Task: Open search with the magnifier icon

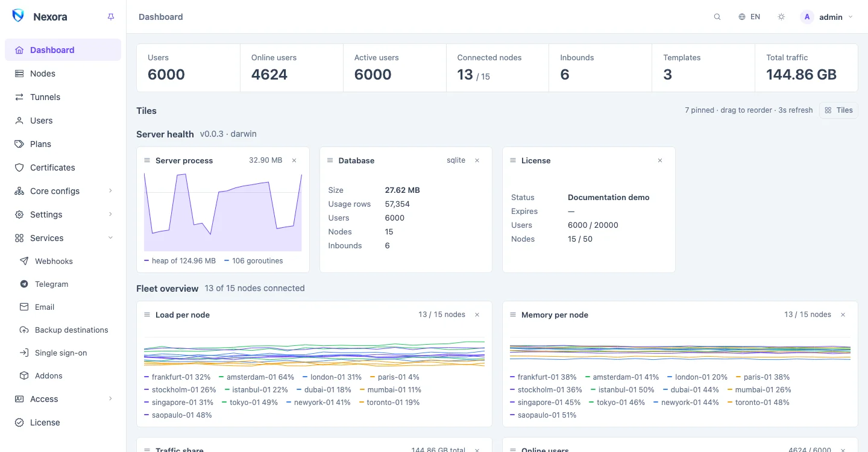Action: pos(717,17)
